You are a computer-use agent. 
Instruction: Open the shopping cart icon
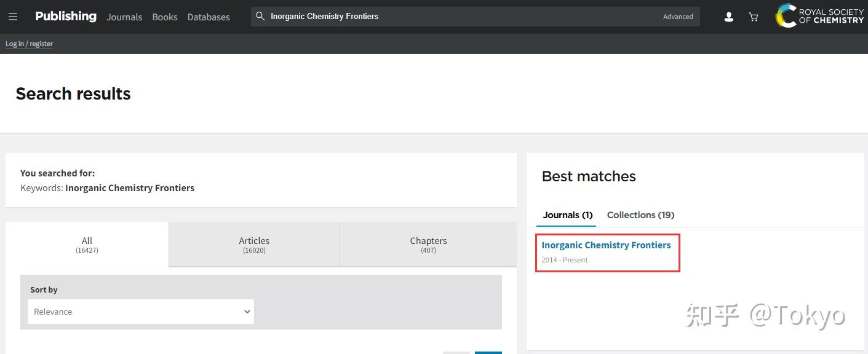753,17
